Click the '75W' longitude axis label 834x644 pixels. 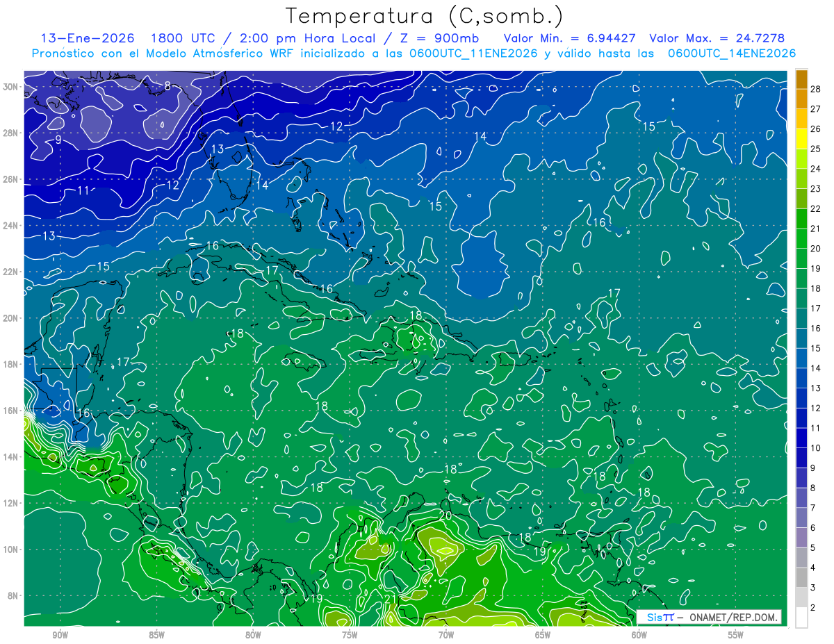(350, 636)
